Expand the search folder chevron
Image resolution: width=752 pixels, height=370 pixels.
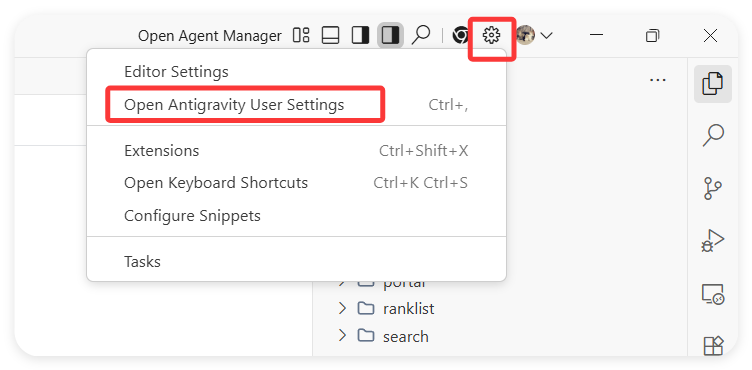point(342,335)
